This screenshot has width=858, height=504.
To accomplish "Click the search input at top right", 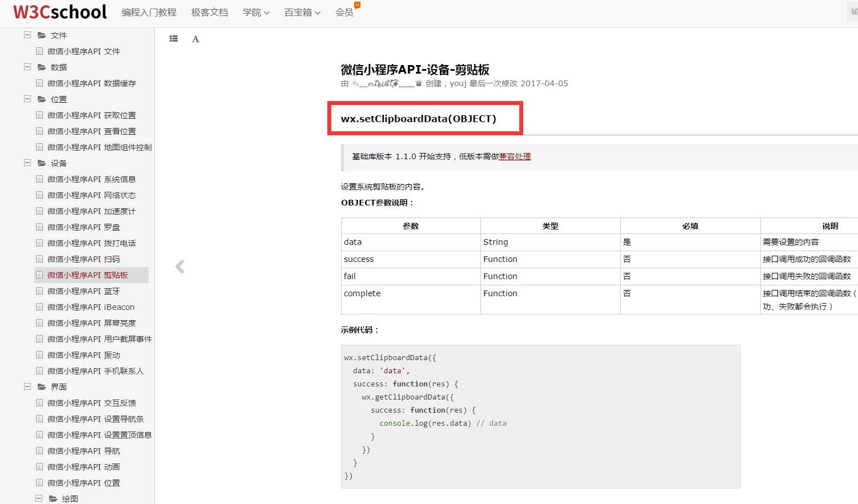I will point(852,12).
